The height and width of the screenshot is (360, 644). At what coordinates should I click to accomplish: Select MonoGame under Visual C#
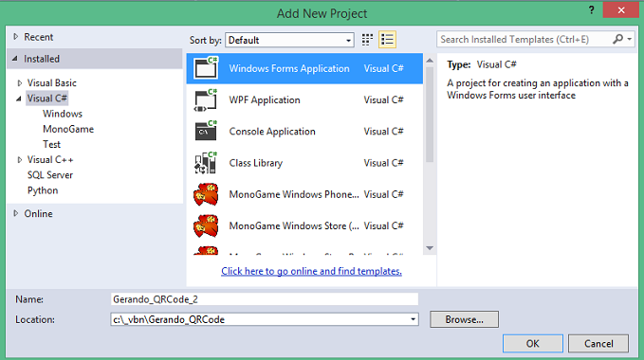tap(68, 129)
